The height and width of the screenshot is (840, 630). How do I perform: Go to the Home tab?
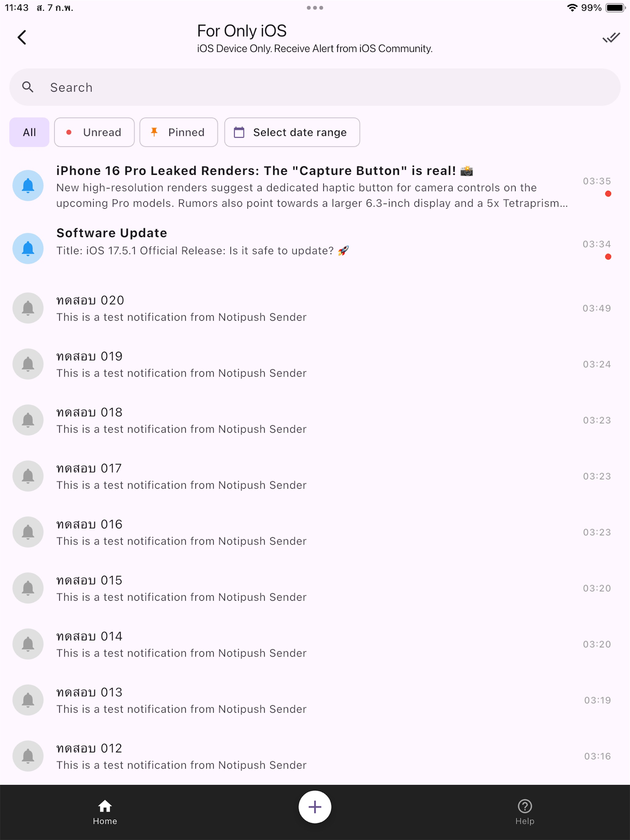(105, 812)
